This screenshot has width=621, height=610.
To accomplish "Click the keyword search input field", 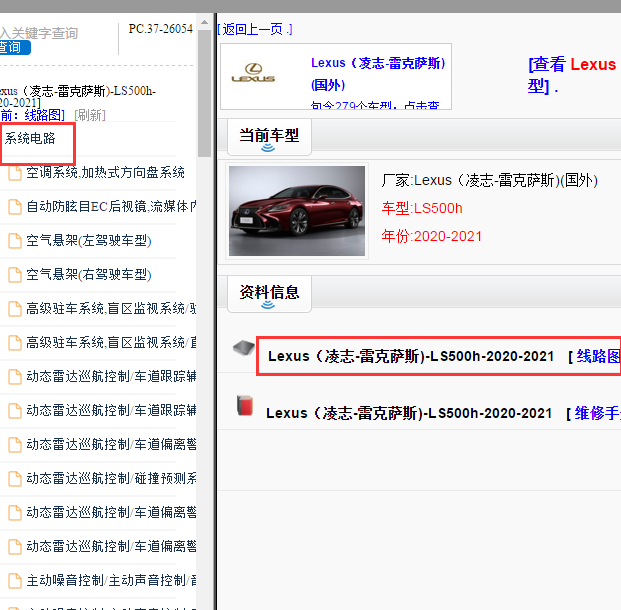I will [x=40, y=33].
